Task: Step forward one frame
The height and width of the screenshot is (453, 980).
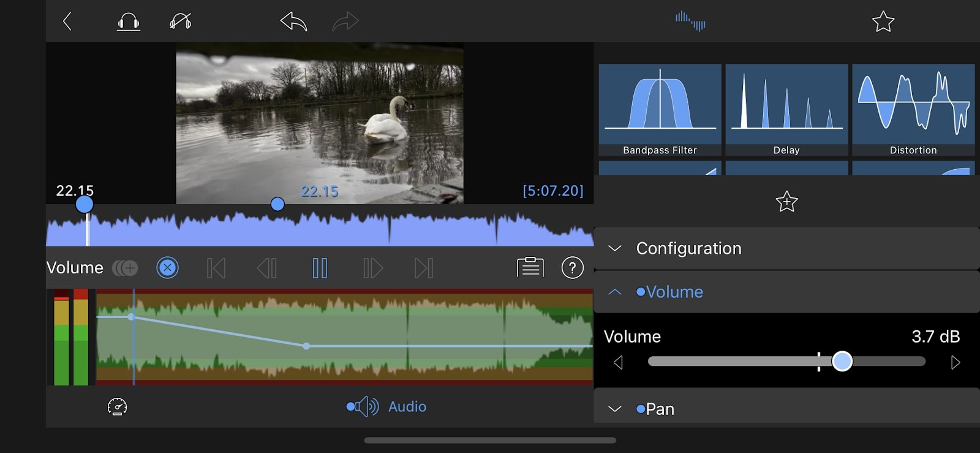Action: point(372,268)
